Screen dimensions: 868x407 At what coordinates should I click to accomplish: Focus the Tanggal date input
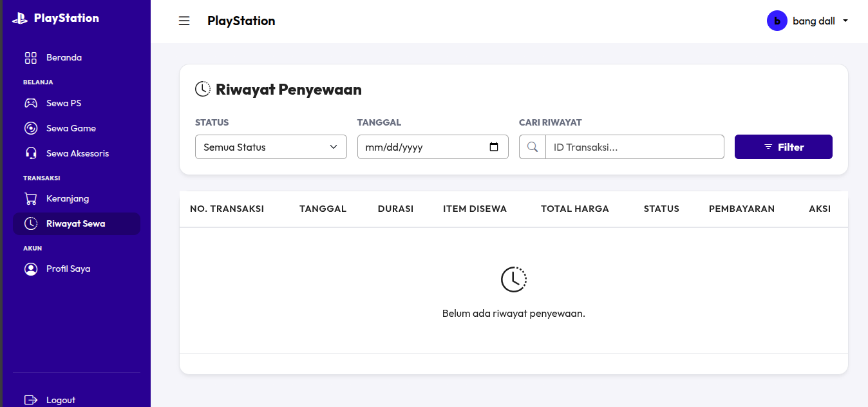click(x=433, y=147)
